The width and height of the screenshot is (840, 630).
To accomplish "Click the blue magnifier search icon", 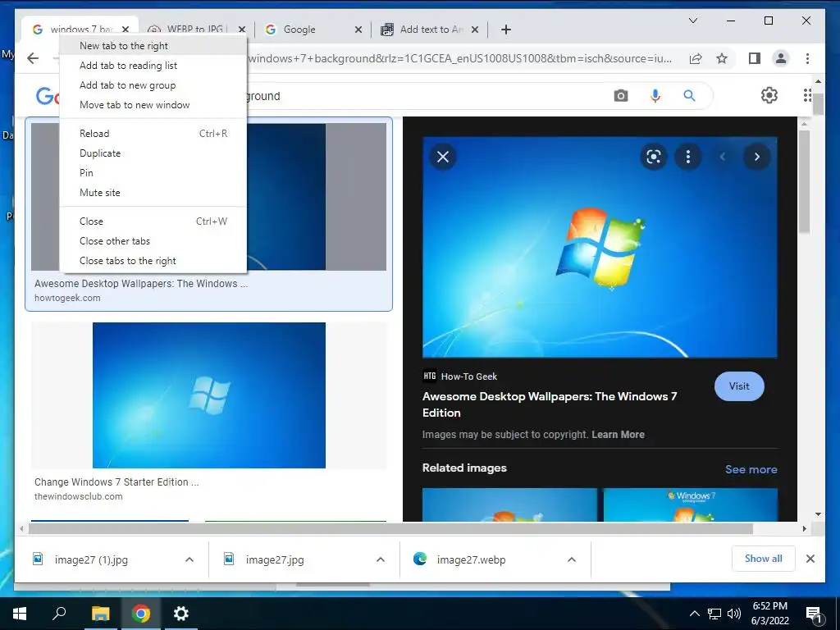I will click(689, 96).
